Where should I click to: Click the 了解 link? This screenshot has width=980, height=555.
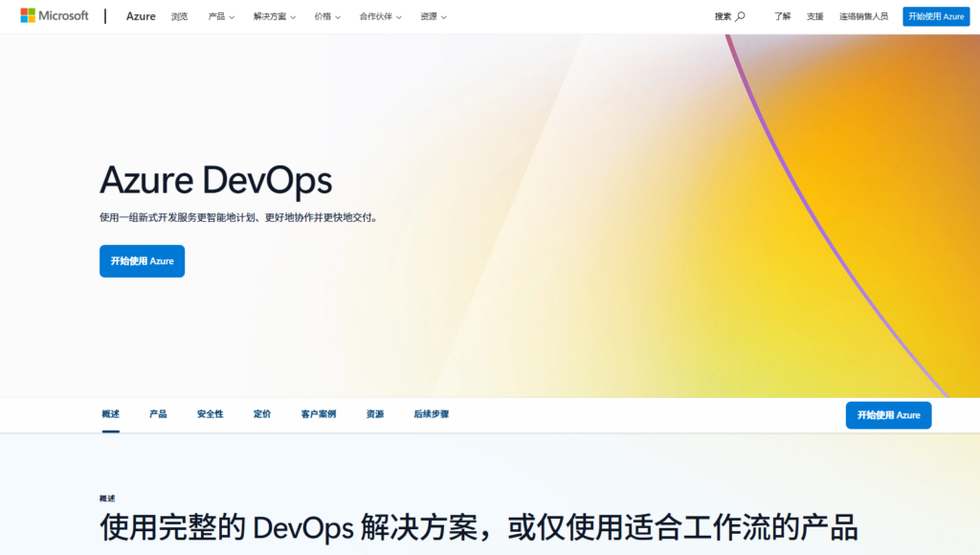[783, 16]
